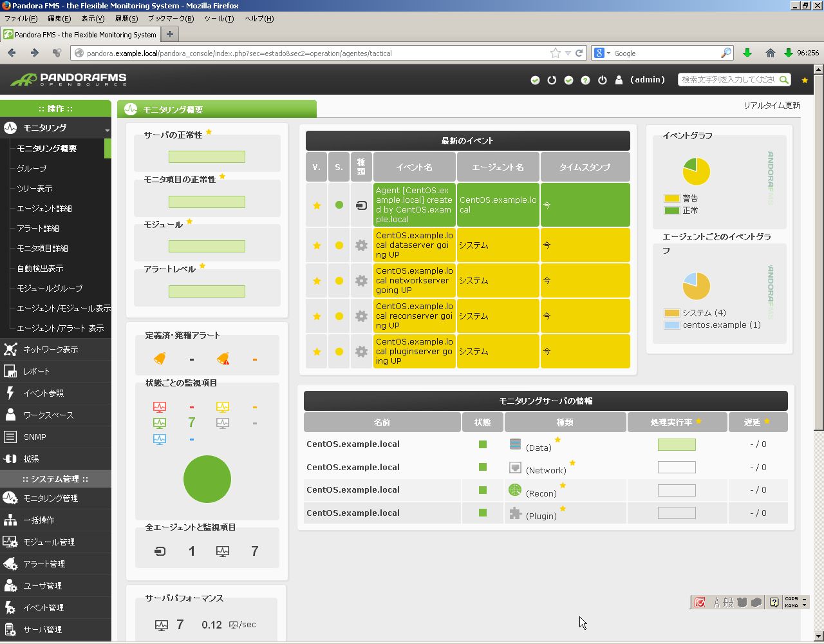
Task: Open the 一括操作 hierarchy icon
Action: tap(10, 520)
